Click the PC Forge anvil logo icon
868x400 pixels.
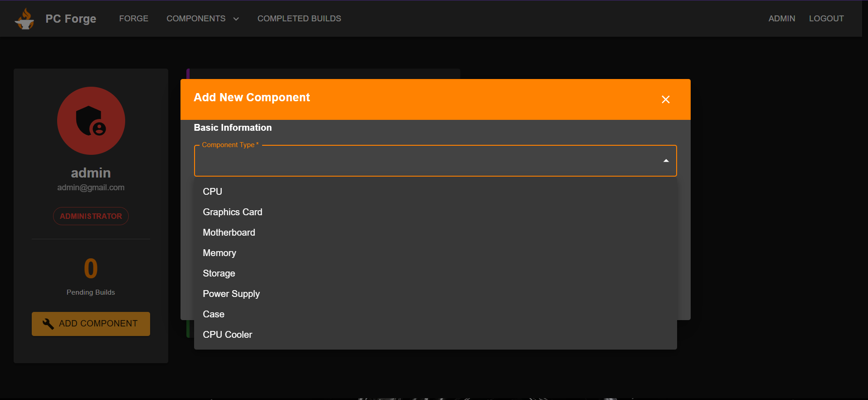24,19
